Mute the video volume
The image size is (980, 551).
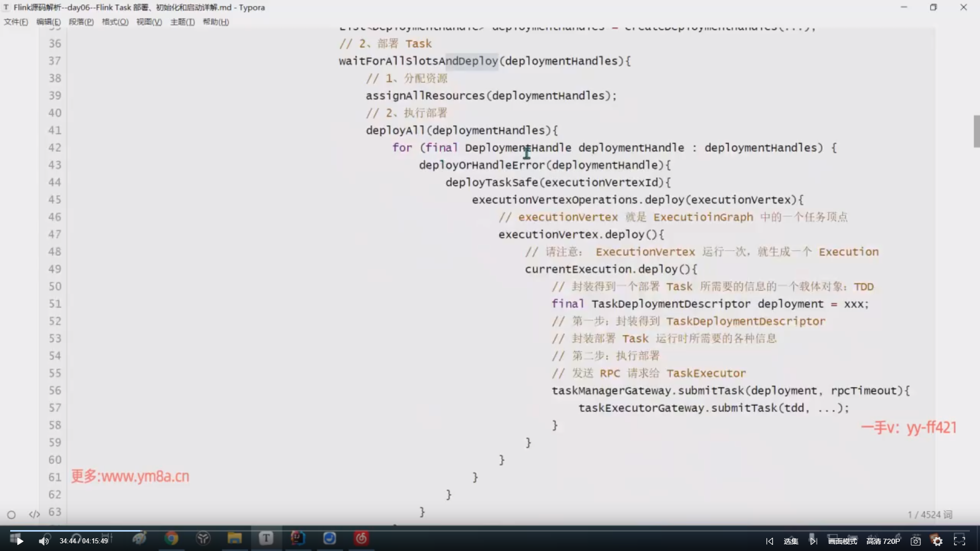(x=44, y=541)
